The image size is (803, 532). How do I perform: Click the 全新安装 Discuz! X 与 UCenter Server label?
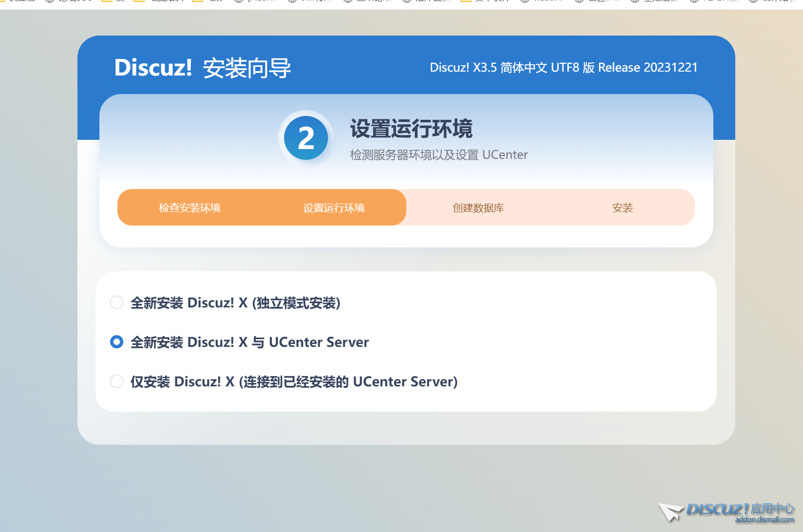pos(249,342)
